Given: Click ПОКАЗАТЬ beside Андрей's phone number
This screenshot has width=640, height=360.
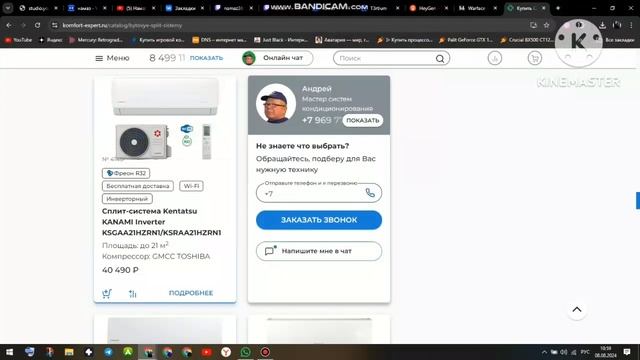Looking at the screenshot, I should pos(363,120).
